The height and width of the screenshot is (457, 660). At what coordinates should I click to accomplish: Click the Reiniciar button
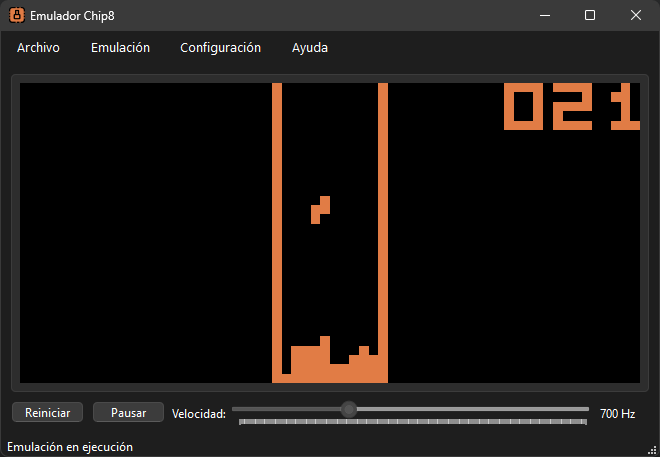48,412
